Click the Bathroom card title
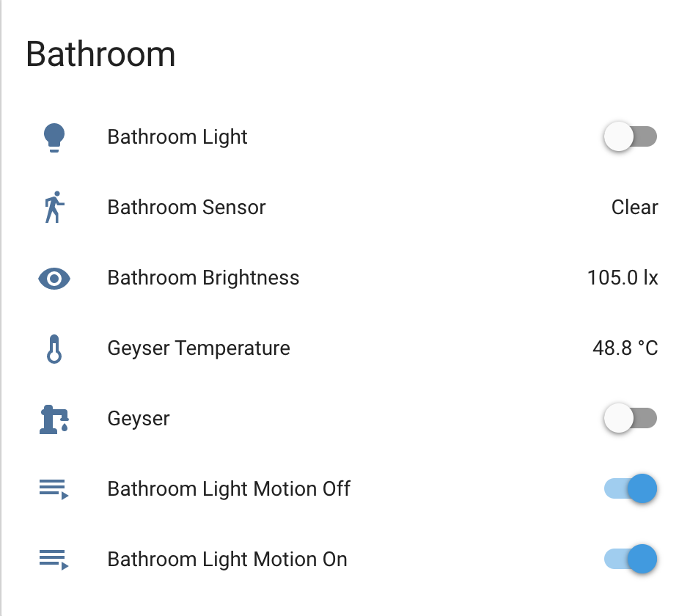Viewport: 679px width, 616px height. (101, 54)
